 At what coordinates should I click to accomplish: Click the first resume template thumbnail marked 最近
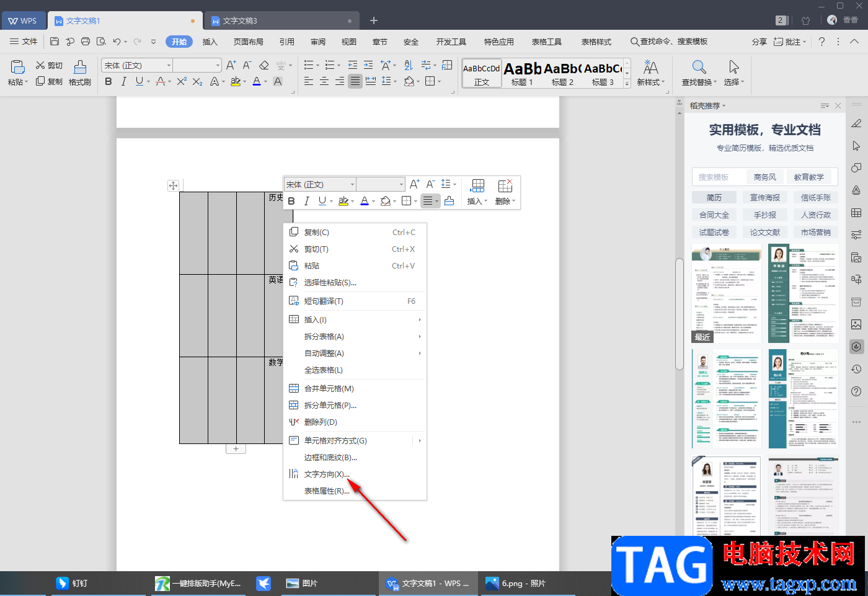click(x=727, y=293)
